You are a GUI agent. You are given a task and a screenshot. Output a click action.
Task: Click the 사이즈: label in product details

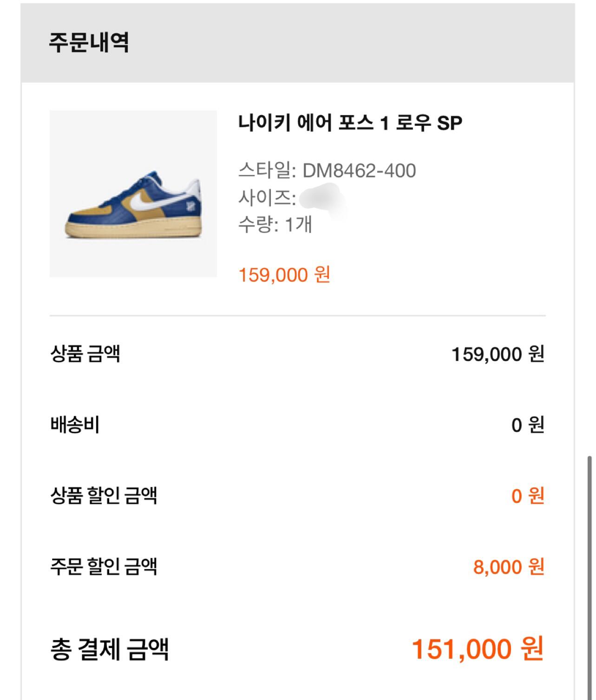pos(267,198)
